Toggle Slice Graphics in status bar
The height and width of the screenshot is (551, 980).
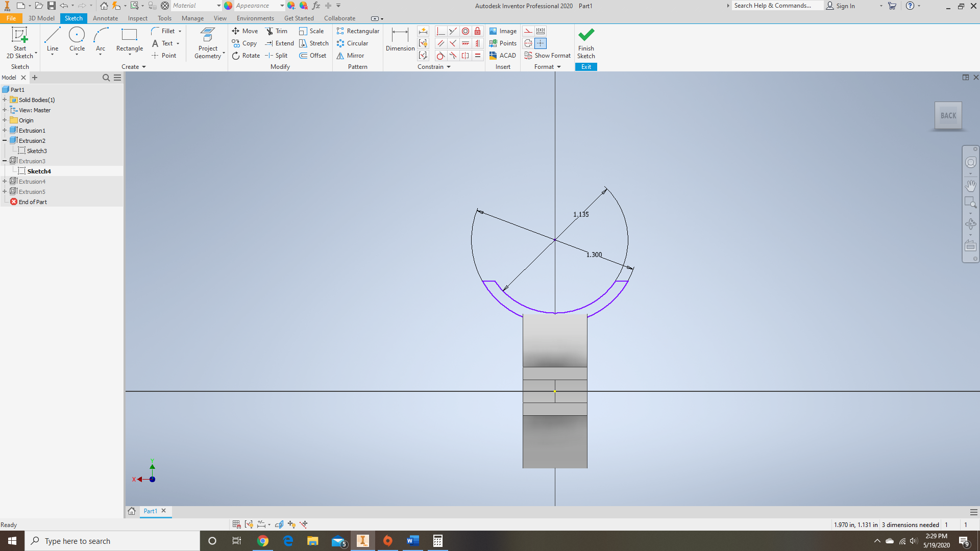pyautogui.click(x=279, y=524)
